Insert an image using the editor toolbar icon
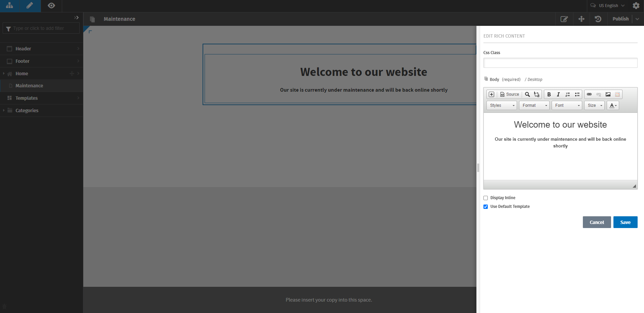 pyautogui.click(x=608, y=94)
